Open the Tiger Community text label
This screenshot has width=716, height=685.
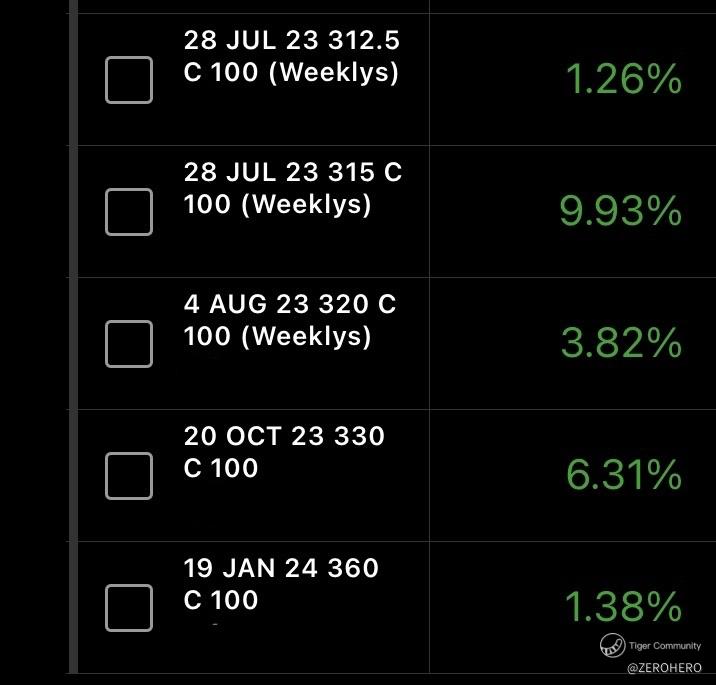tap(665, 646)
